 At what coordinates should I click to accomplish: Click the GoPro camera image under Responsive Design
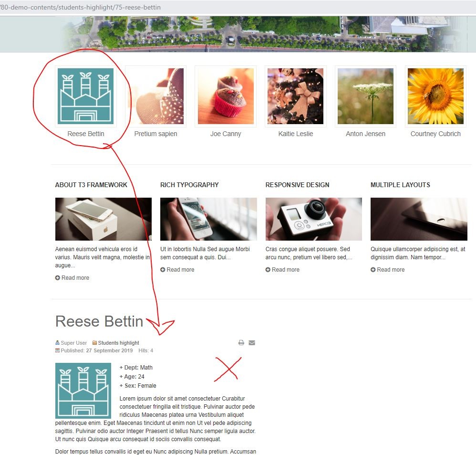(313, 219)
